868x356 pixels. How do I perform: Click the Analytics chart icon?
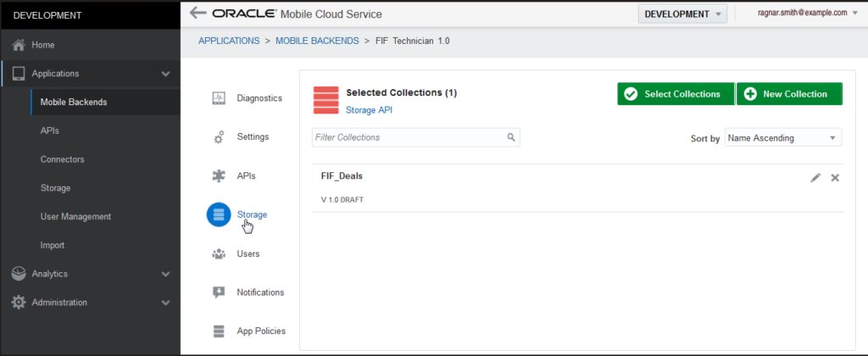19,274
